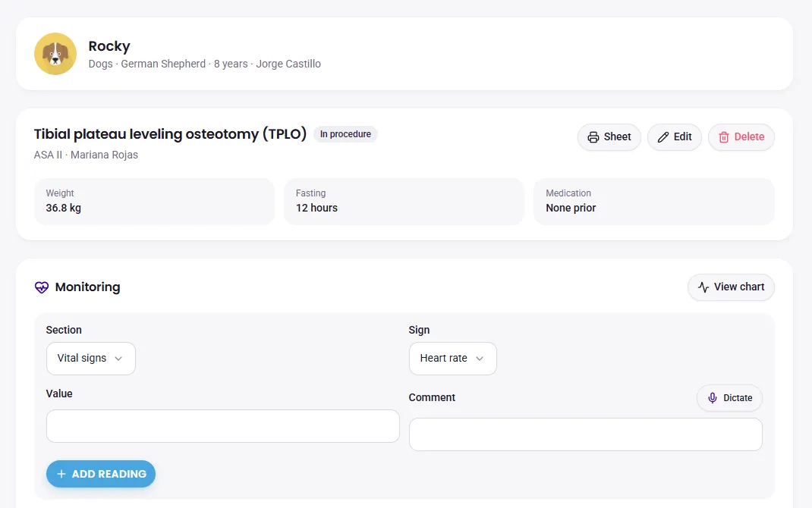
Task: Select the fasting value '12 hours'
Action: point(316,208)
